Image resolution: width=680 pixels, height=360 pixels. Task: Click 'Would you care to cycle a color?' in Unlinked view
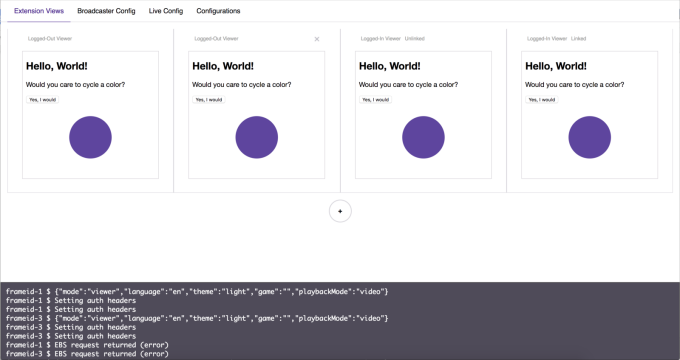pyautogui.click(x=408, y=85)
